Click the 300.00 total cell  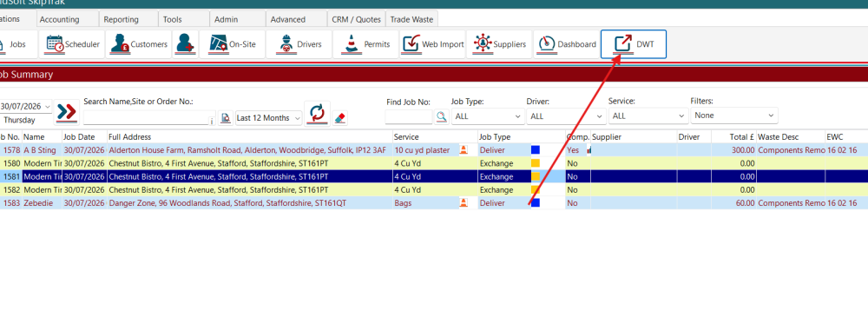(x=734, y=150)
